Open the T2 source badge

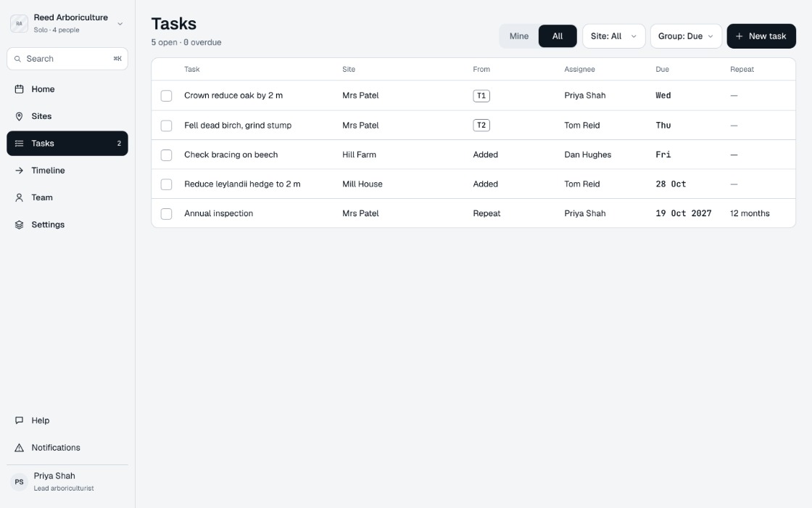coord(481,125)
